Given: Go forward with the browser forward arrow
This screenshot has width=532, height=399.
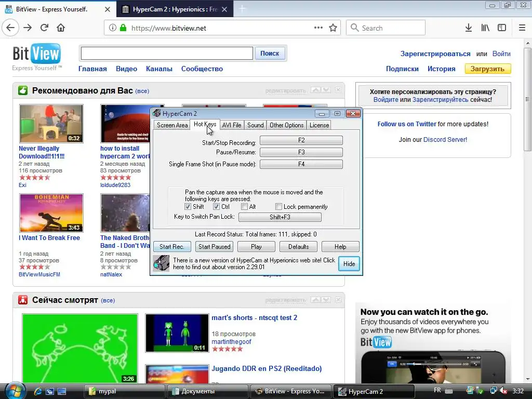Looking at the screenshot, I should 28,28.
